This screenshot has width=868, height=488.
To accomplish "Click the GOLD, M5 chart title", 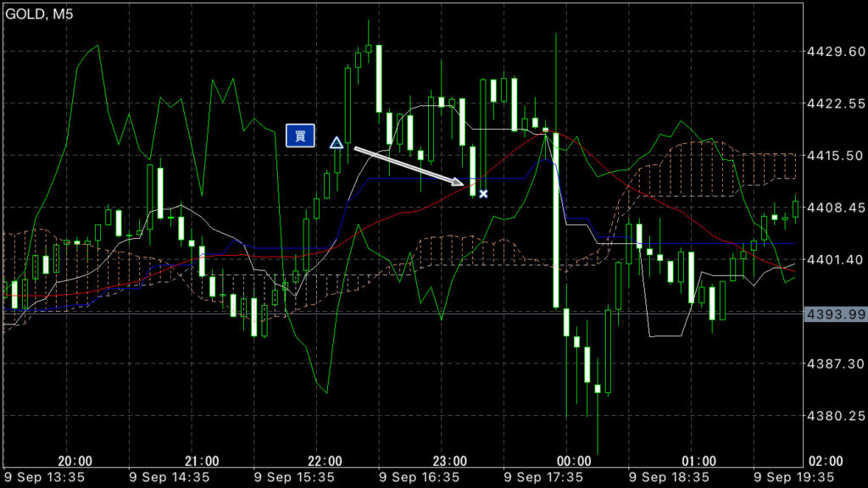I will tap(39, 14).
